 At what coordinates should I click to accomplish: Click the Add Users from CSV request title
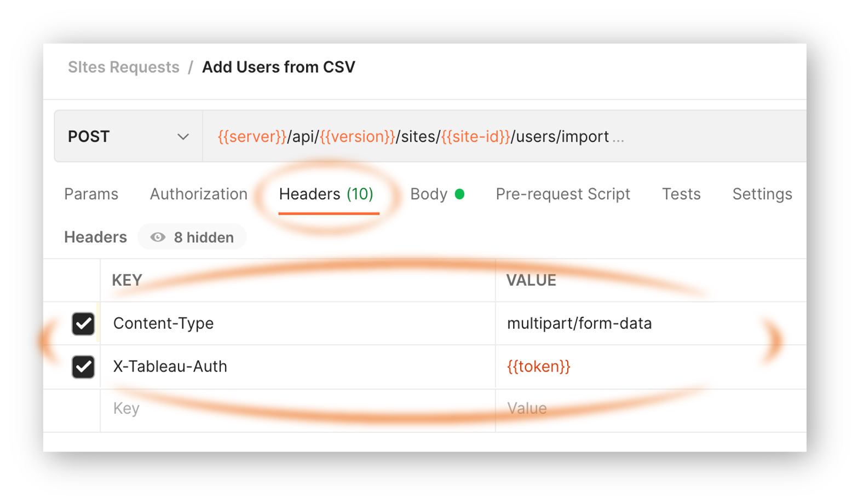[x=279, y=67]
